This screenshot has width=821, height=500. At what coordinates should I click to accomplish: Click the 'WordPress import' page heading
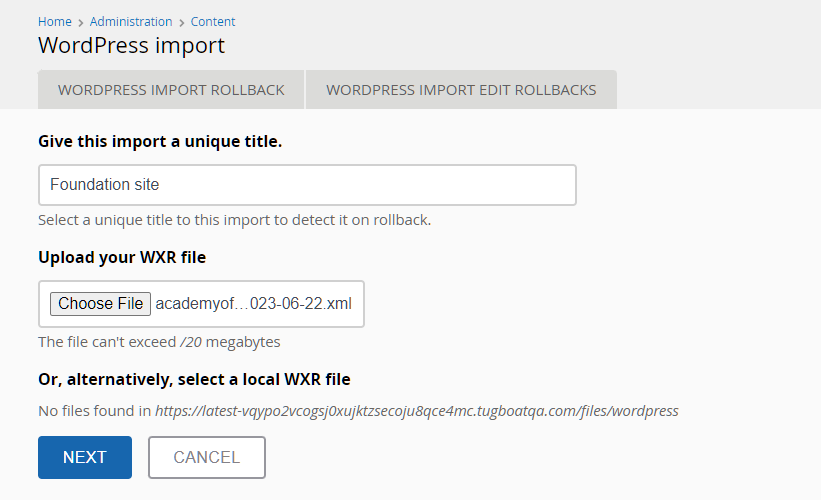pyautogui.click(x=131, y=46)
